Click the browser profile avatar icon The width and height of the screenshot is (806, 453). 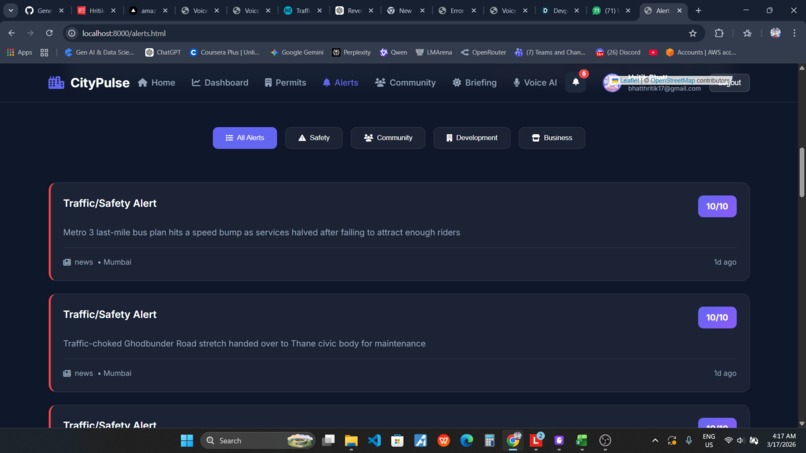pyautogui.click(x=775, y=33)
